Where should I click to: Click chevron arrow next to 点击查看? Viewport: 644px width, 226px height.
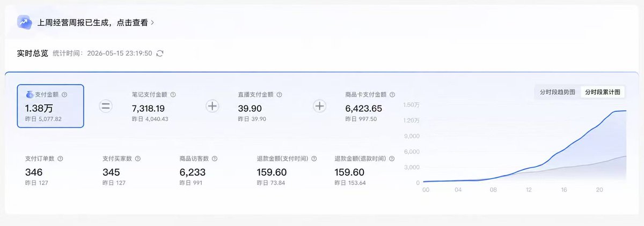(152, 23)
